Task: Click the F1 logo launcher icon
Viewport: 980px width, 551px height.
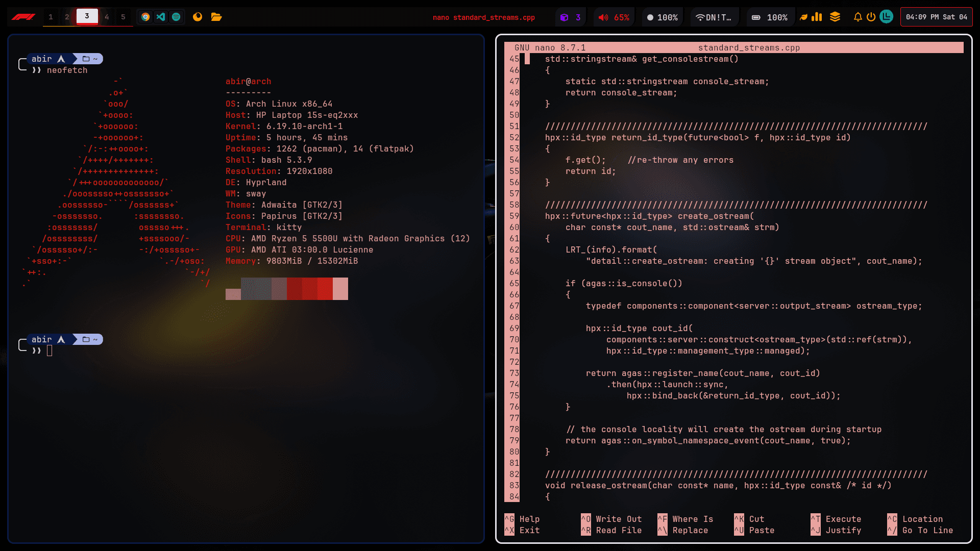Action: (x=23, y=17)
